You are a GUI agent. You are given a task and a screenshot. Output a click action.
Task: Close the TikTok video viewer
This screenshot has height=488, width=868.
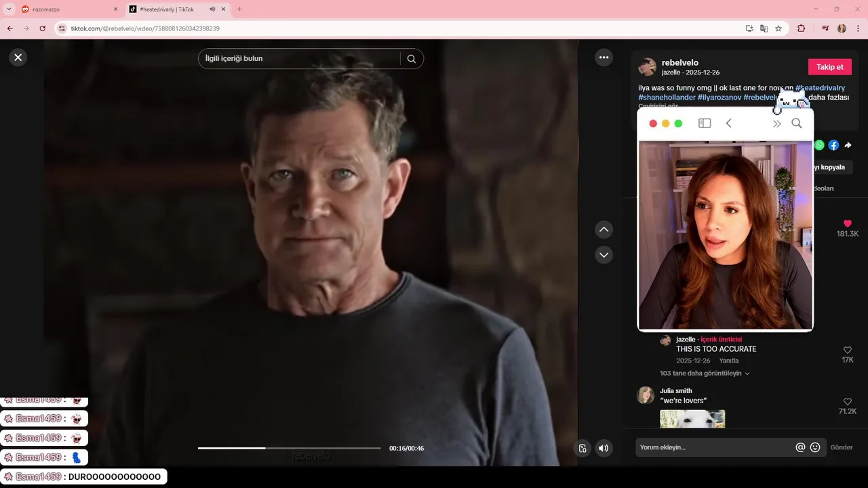[x=18, y=58]
